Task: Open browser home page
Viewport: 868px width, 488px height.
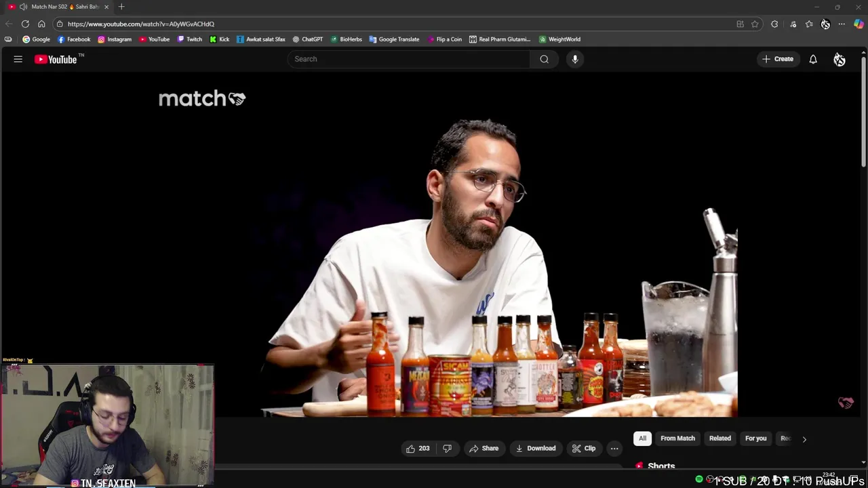Action: pos(41,24)
